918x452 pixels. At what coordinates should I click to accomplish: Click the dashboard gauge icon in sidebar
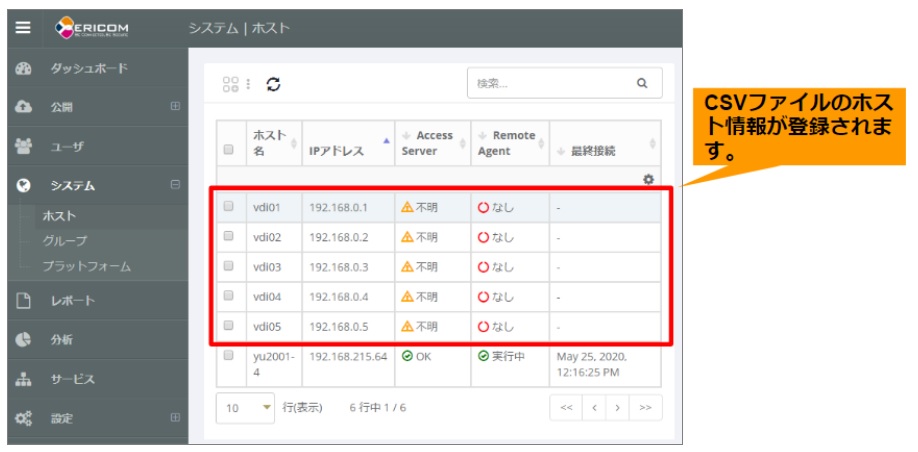click(25, 69)
